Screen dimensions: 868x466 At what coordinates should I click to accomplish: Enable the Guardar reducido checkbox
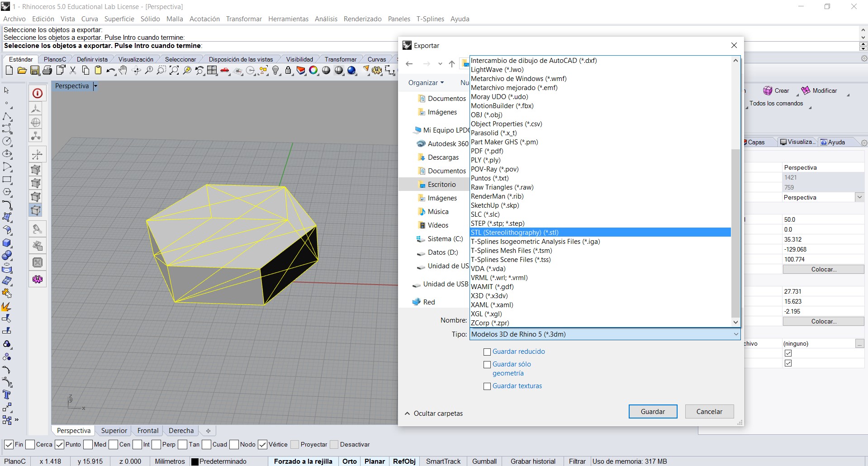click(487, 352)
